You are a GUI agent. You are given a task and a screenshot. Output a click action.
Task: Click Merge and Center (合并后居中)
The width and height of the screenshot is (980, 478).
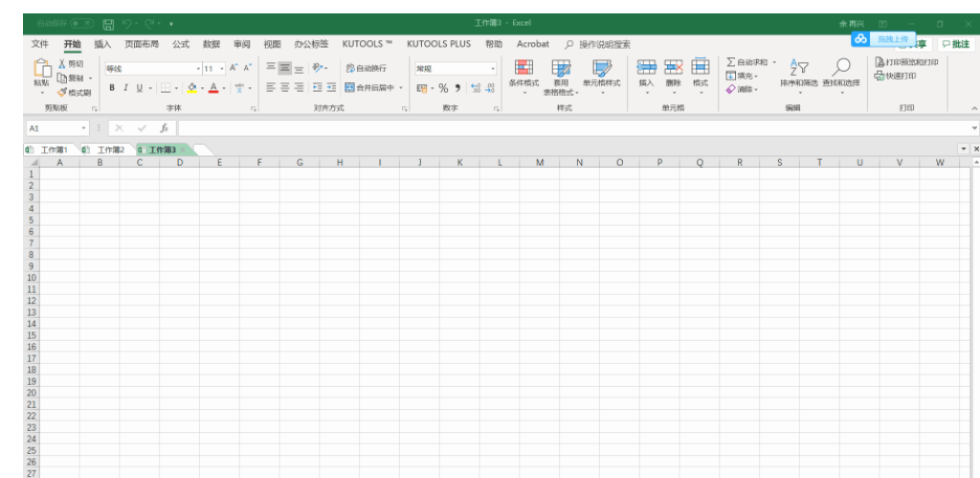(x=369, y=88)
